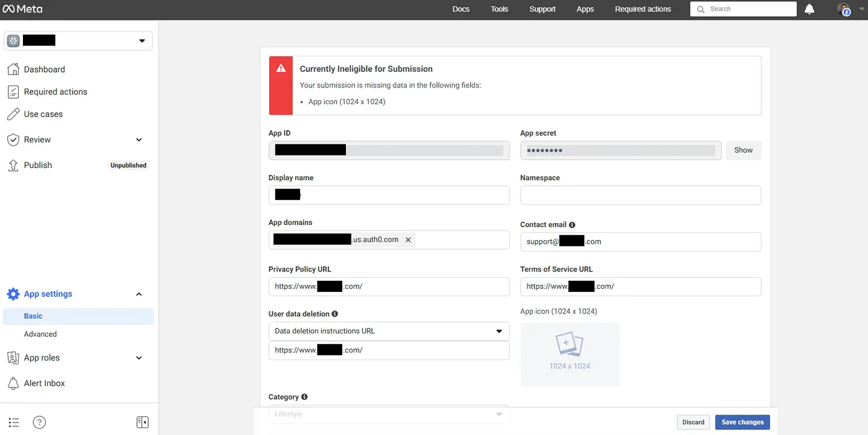Remove the auth0.com app domain chip

pos(408,240)
